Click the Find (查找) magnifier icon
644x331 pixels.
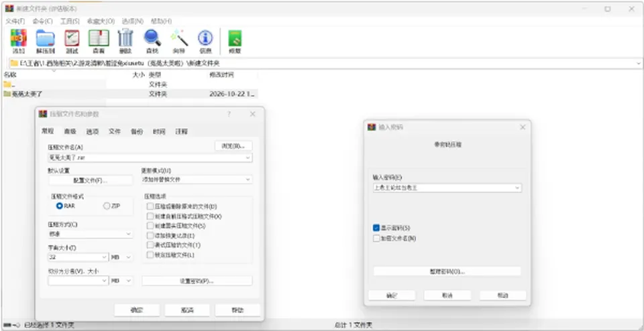[152, 38]
